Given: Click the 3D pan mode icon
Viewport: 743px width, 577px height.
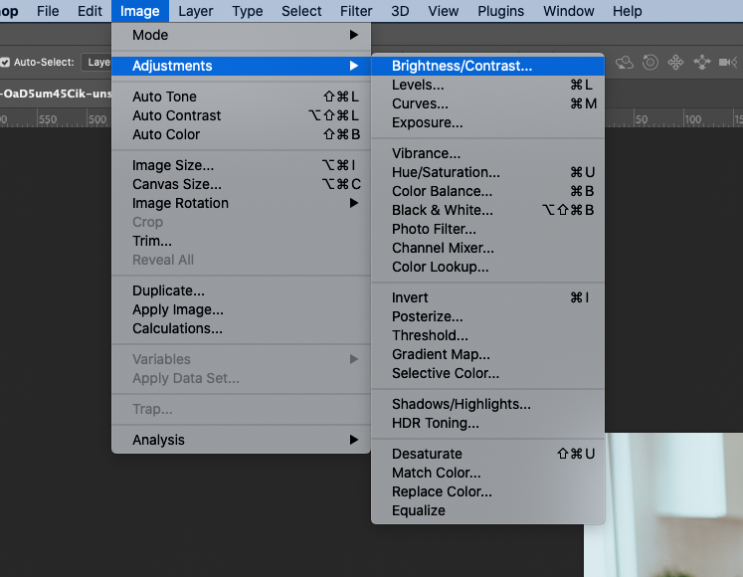Looking at the screenshot, I should coord(676,63).
